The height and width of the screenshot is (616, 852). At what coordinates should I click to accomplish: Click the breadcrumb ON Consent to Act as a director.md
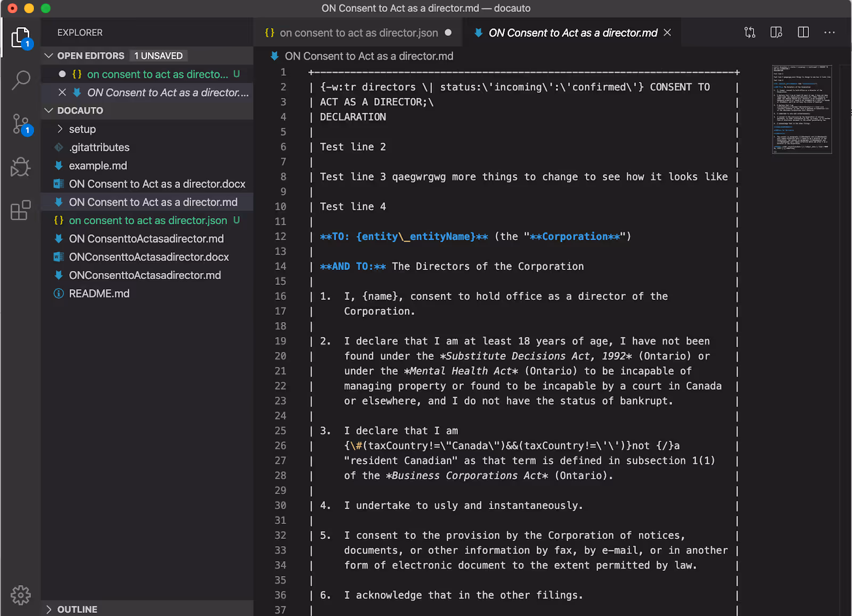369,56
